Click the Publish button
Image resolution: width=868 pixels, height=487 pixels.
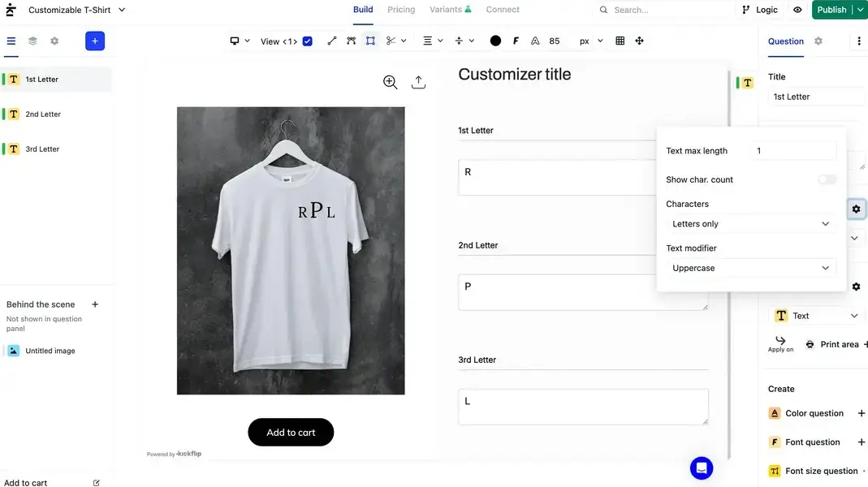click(x=831, y=10)
